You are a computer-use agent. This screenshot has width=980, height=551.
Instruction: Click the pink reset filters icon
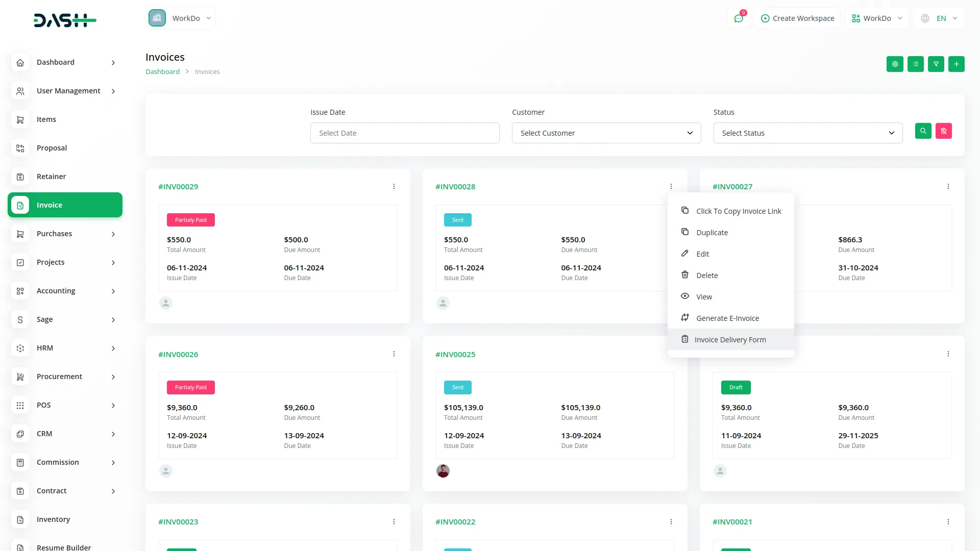tap(944, 131)
